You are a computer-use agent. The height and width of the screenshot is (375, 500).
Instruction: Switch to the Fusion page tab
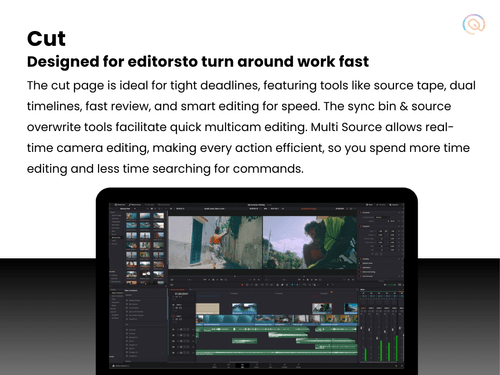coord(256,365)
